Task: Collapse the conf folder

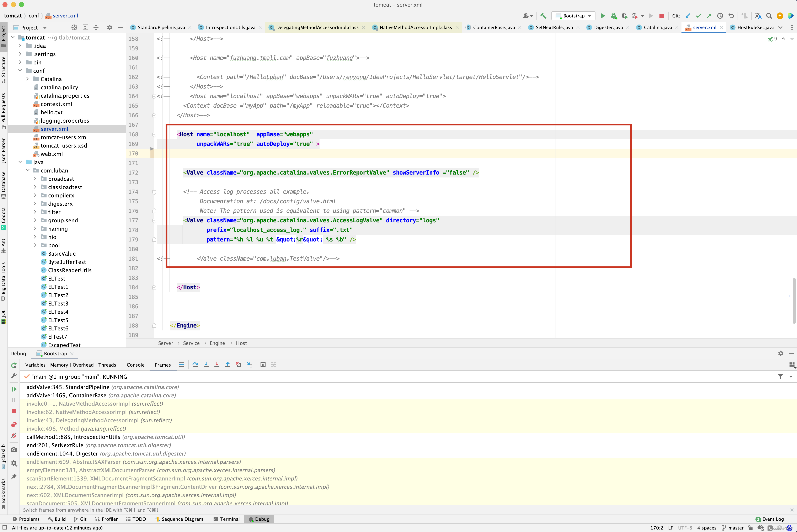Action: [20, 71]
